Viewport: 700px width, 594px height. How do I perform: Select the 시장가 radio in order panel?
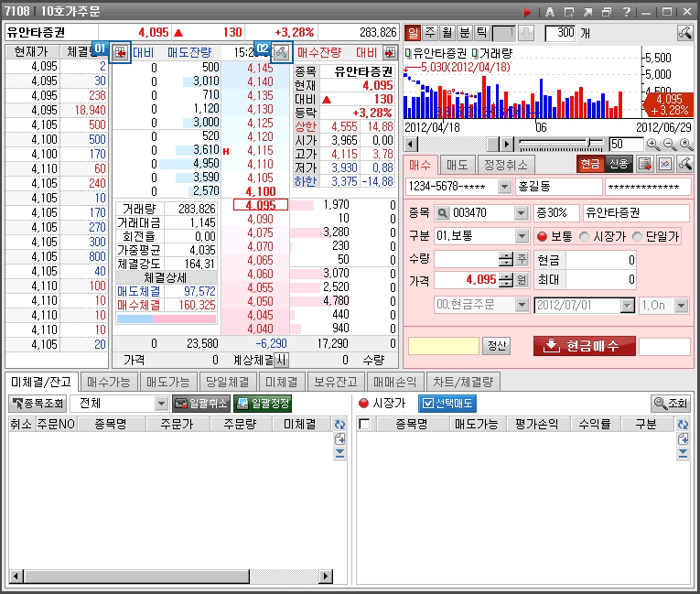click(584, 237)
